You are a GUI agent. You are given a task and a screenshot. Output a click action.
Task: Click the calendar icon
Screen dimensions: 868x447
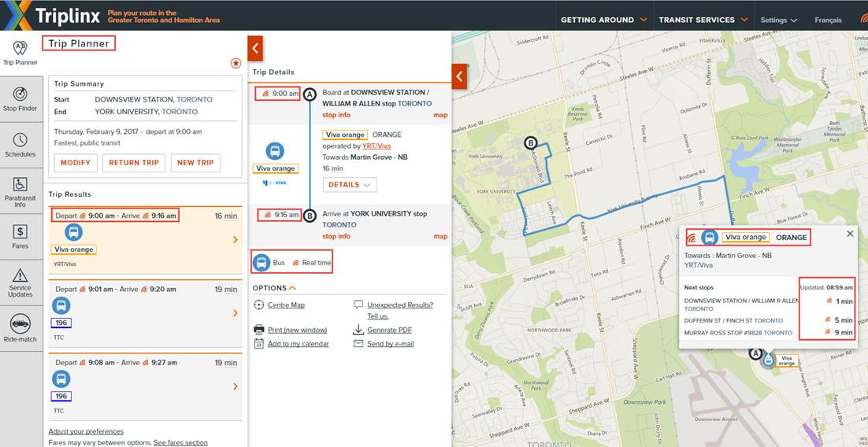pyautogui.click(x=258, y=344)
